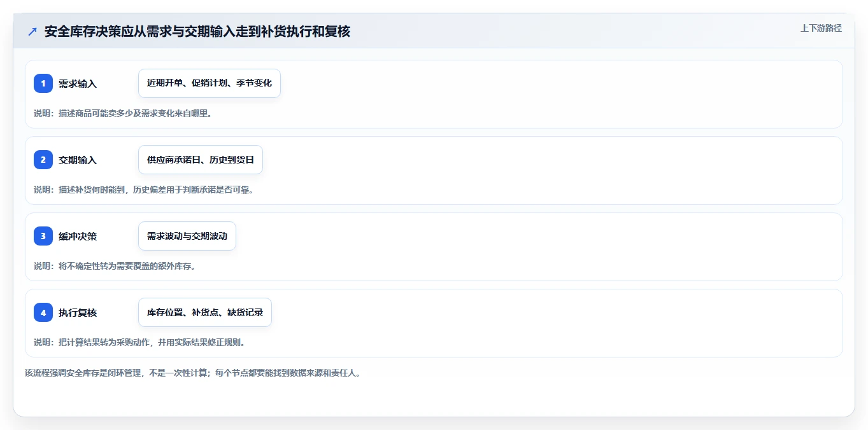This screenshot has width=868, height=430.
Task: Select step number 2 badge
Action: point(43,160)
